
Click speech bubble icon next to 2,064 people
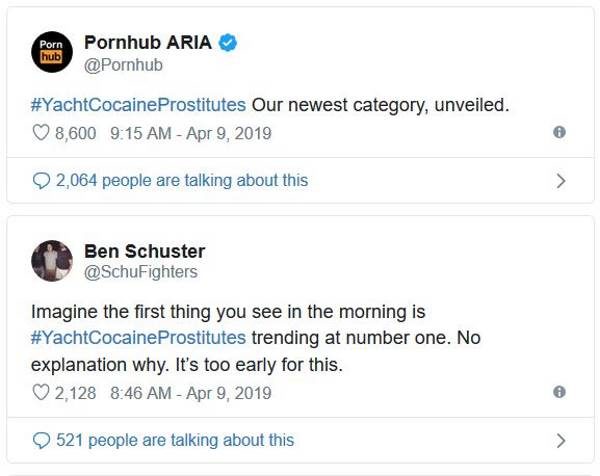point(41,181)
